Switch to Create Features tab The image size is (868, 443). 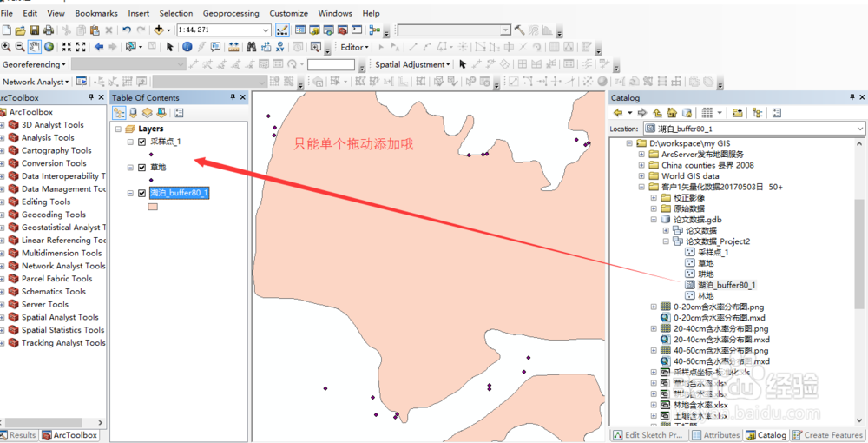pyautogui.click(x=827, y=435)
